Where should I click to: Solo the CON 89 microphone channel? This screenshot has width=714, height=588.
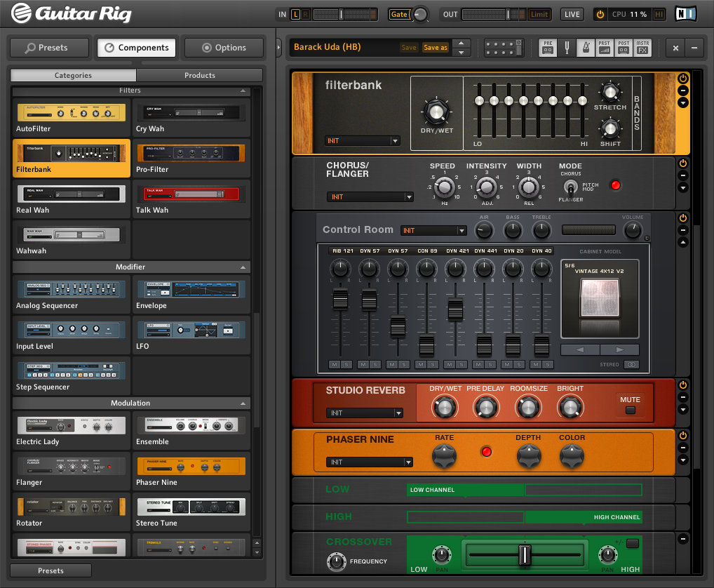pyautogui.click(x=433, y=364)
